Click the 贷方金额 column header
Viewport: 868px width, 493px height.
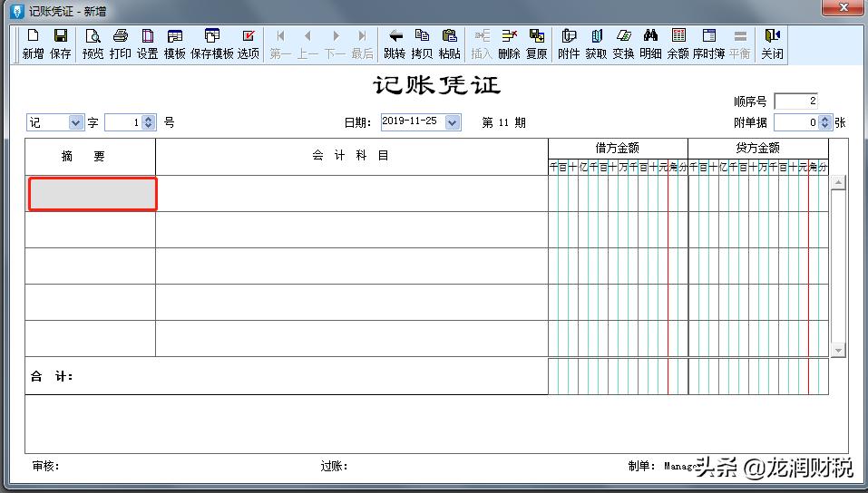758,149
